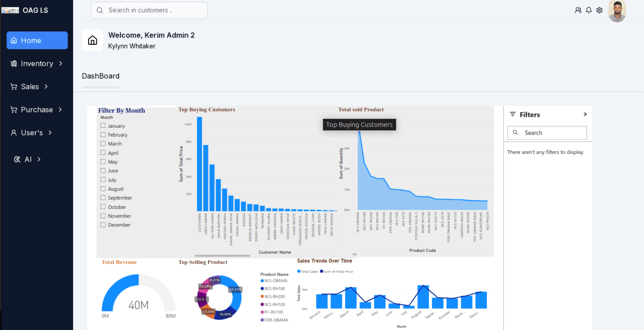Click the Inventory basket icon in sidebar

tap(14, 64)
